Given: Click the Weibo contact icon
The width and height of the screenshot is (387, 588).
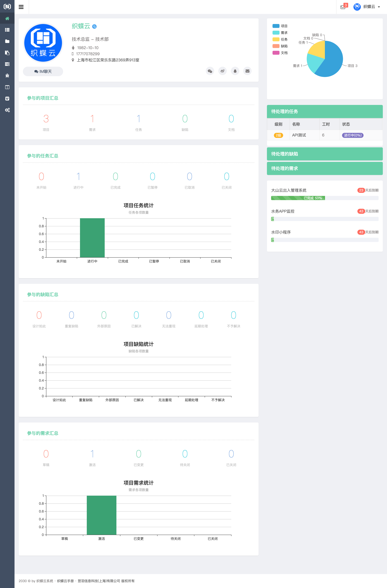Looking at the screenshot, I should click(x=222, y=71).
